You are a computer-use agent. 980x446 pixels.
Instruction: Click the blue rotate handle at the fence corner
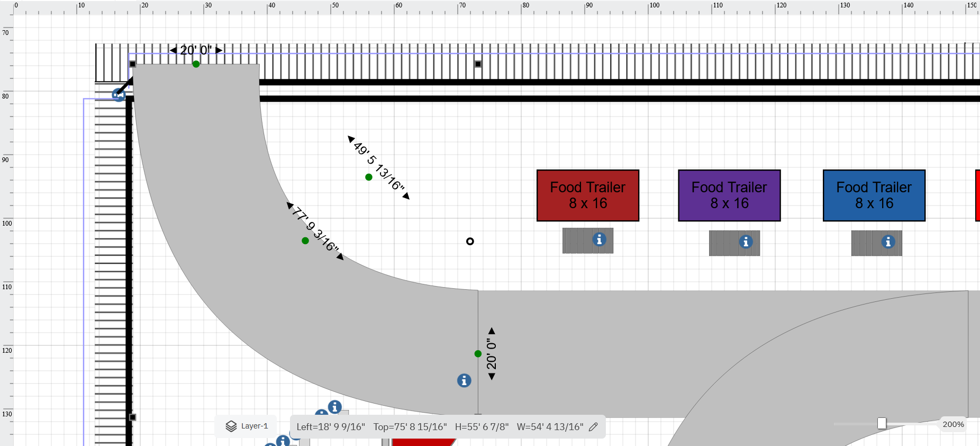[119, 95]
